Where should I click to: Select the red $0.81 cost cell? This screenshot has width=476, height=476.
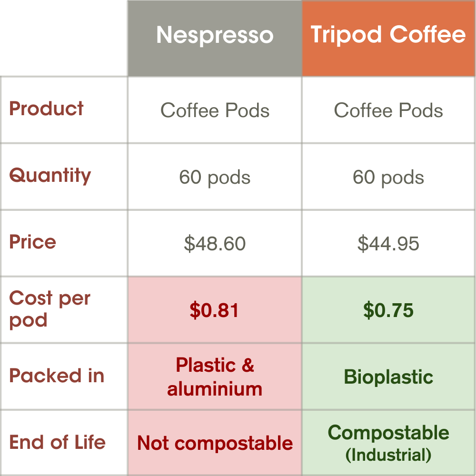click(x=215, y=310)
